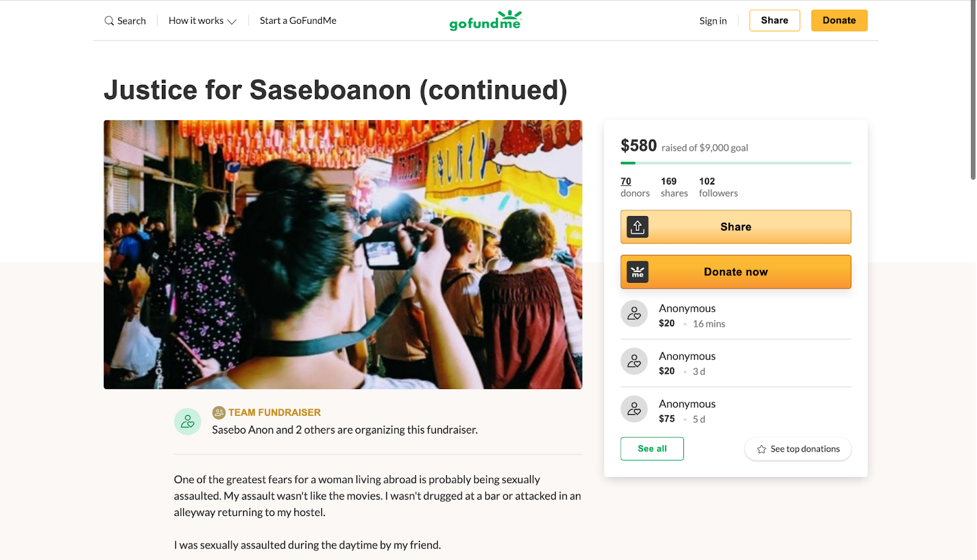Click the team fundraiser badge icon
977x560 pixels.
(219, 413)
